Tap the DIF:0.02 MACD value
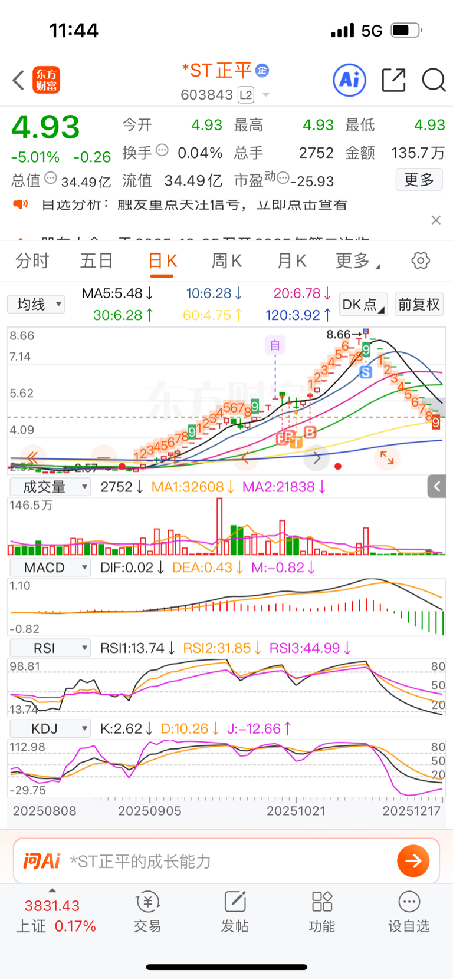Image resolution: width=453 pixels, height=980 pixels. [x=132, y=567]
